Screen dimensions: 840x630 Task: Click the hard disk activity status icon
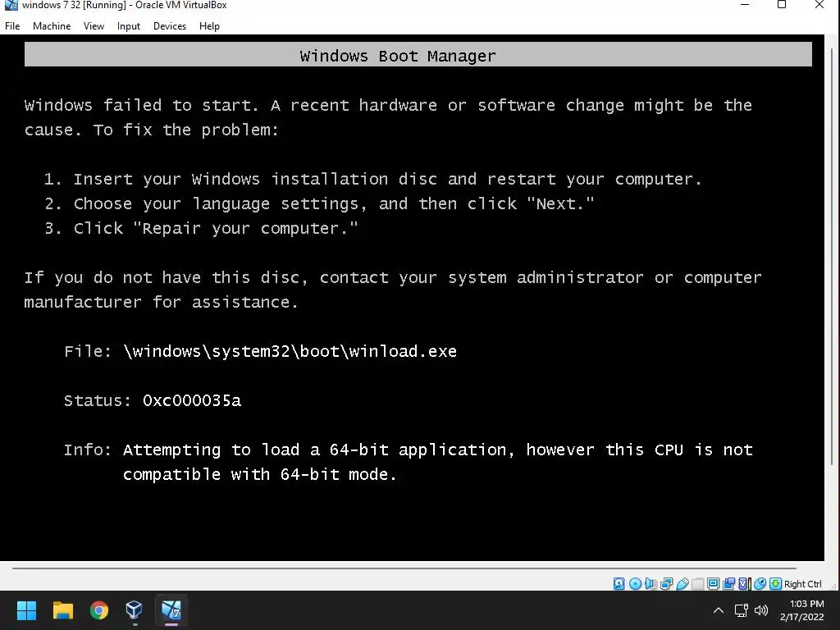click(619, 583)
